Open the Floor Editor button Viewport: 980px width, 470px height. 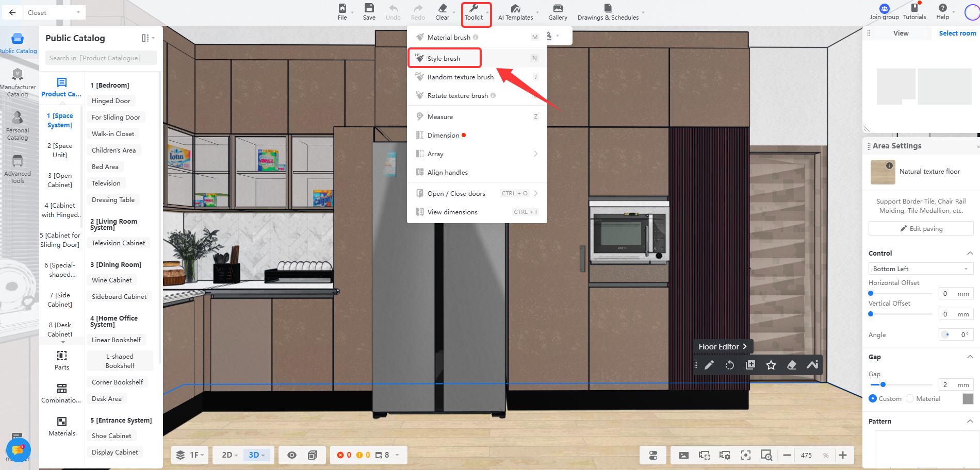pyautogui.click(x=722, y=347)
